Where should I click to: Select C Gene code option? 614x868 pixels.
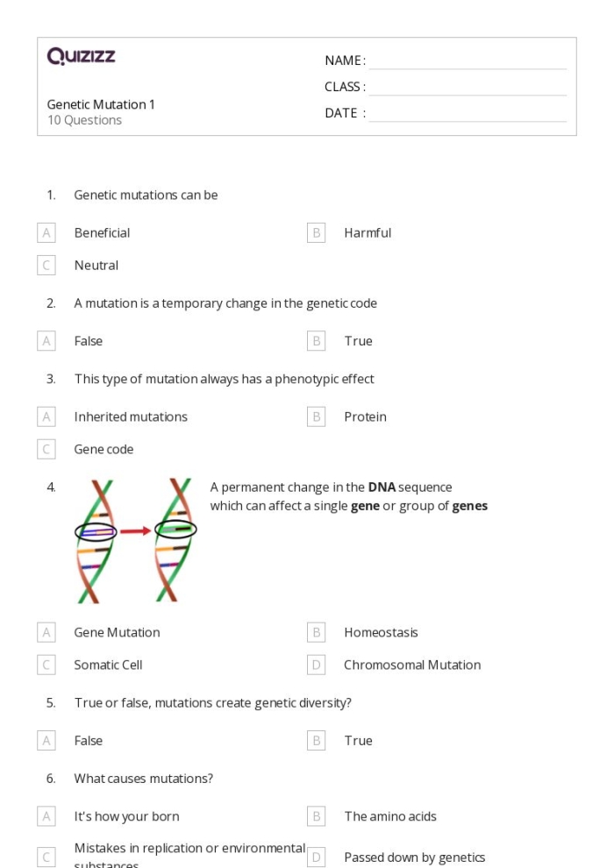tap(46, 450)
